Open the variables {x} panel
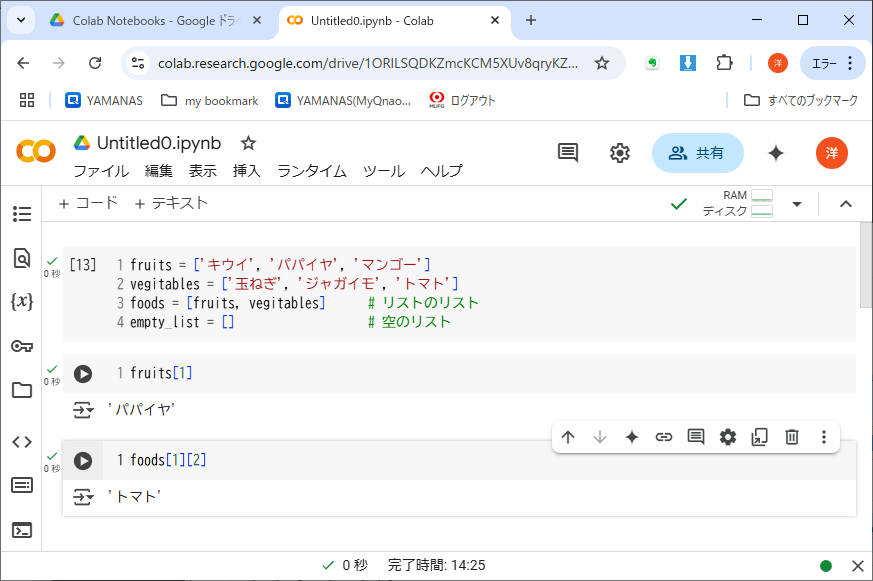873x581 pixels. click(22, 301)
